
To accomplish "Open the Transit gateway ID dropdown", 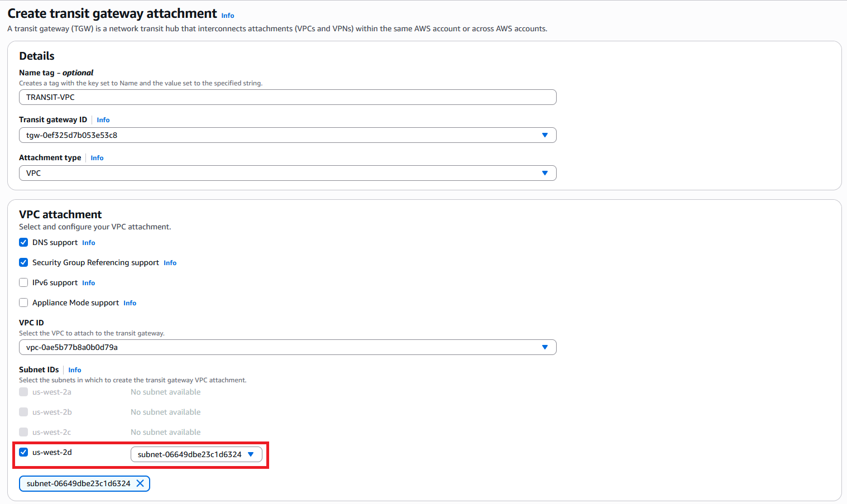I will click(x=288, y=135).
